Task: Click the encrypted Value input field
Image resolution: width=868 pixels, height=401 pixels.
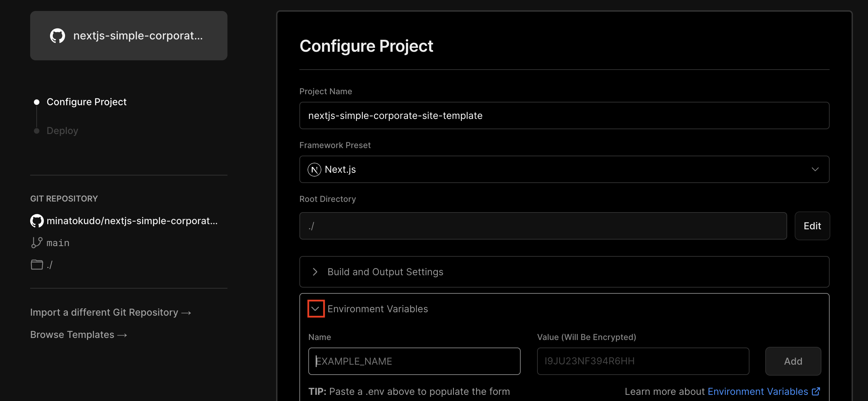Action: pos(643,361)
